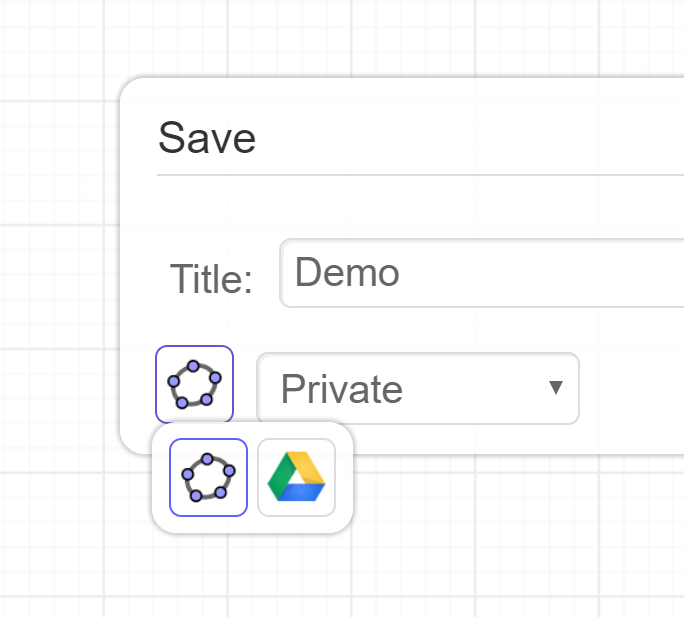Click the GeoGebra provider button beside Private
Viewport: 684px width, 617px height.
pyautogui.click(x=195, y=384)
